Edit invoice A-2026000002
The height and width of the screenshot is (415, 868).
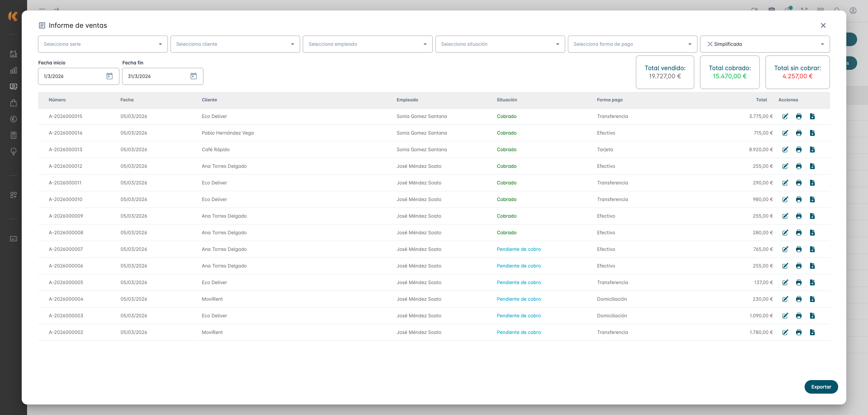pos(785,332)
